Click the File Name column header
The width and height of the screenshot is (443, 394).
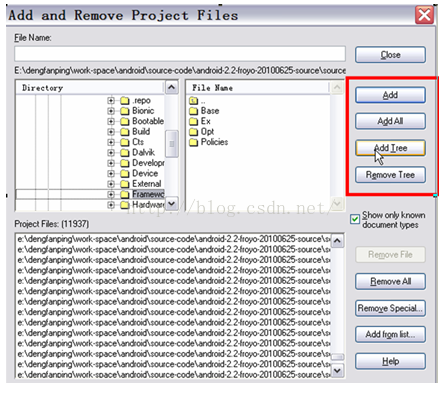point(257,88)
